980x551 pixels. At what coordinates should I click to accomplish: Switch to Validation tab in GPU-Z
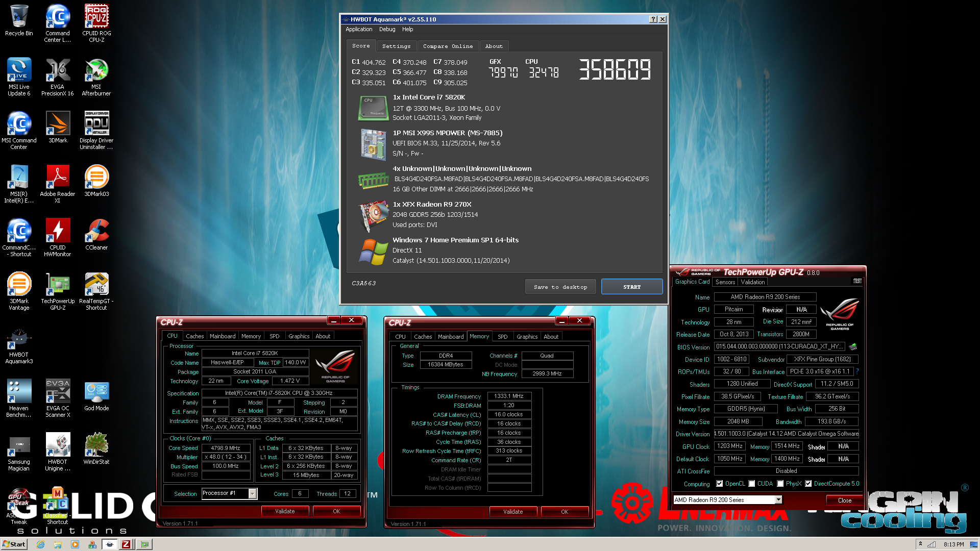point(753,282)
